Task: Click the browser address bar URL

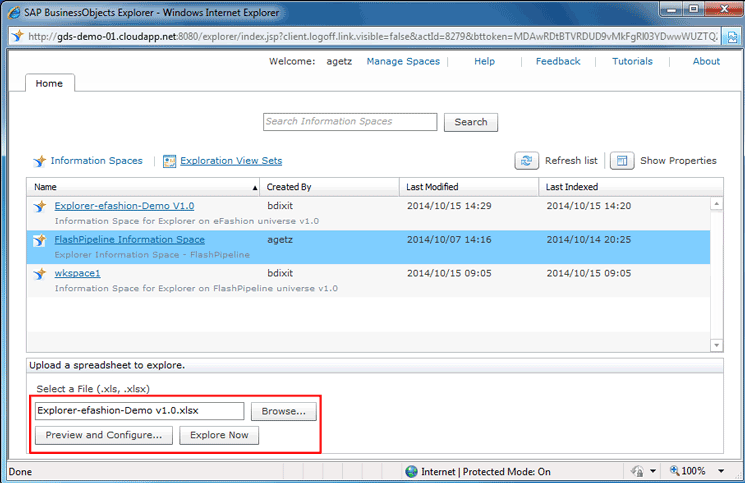Action: (373, 37)
